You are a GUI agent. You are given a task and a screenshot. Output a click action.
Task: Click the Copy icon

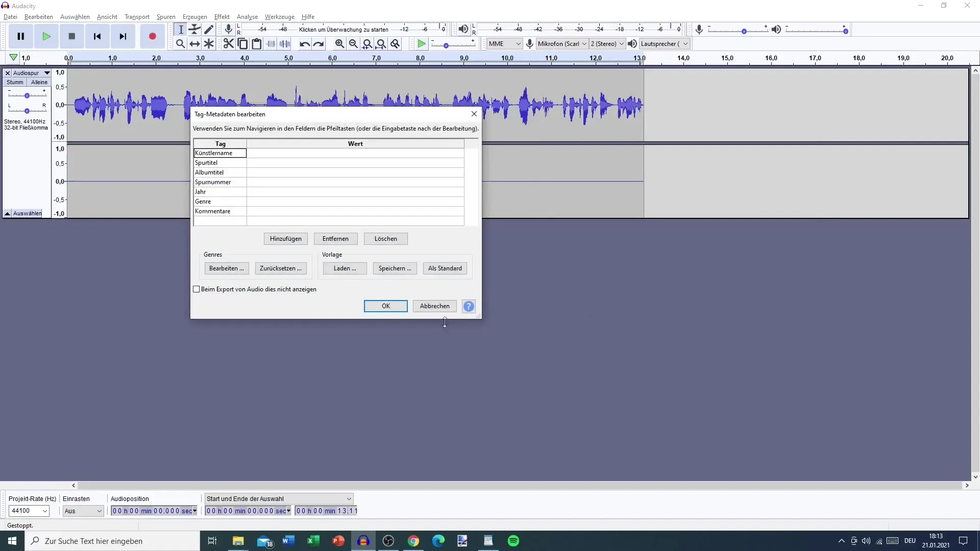pyautogui.click(x=242, y=44)
